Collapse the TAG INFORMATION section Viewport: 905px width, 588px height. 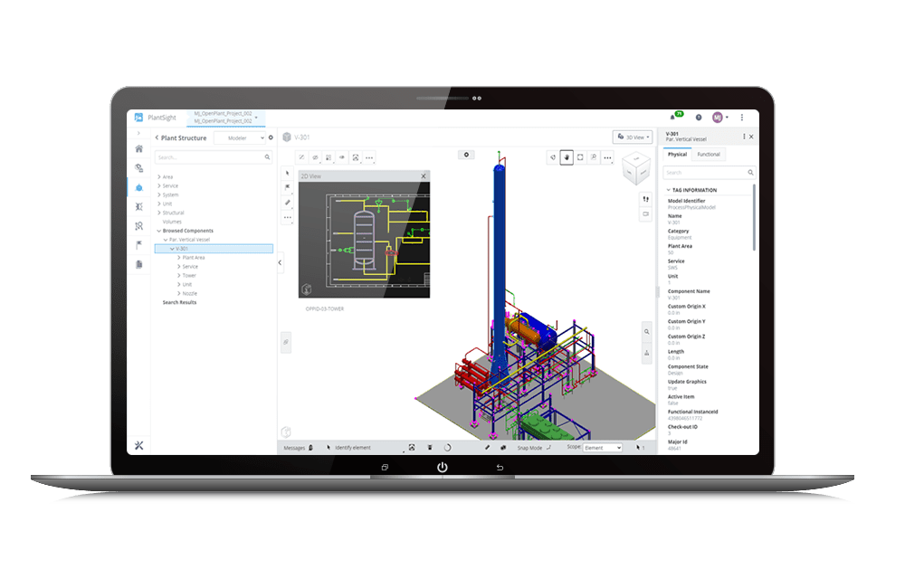pos(667,190)
